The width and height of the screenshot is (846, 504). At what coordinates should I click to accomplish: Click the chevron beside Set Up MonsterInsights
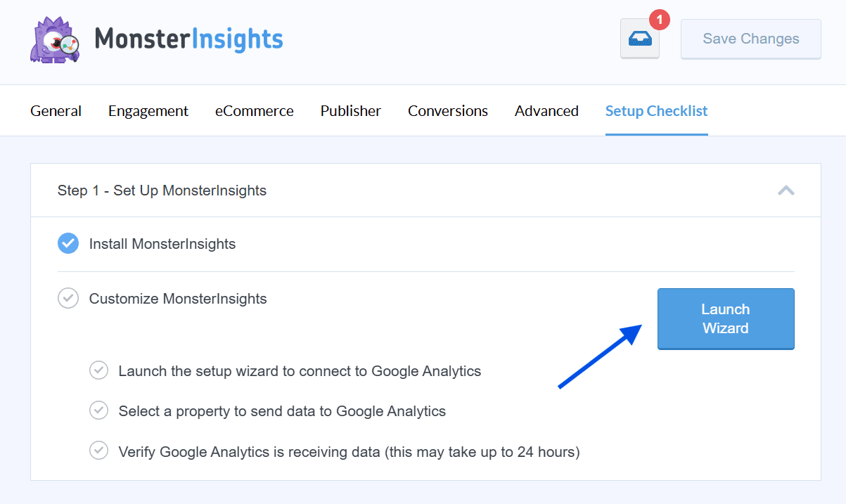[x=786, y=190]
